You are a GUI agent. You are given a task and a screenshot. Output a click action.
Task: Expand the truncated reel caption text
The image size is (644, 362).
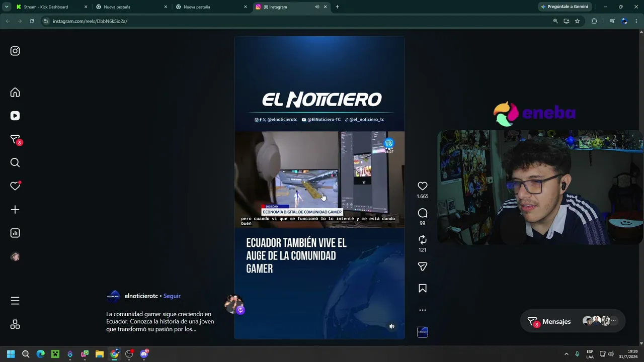point(160,321)
